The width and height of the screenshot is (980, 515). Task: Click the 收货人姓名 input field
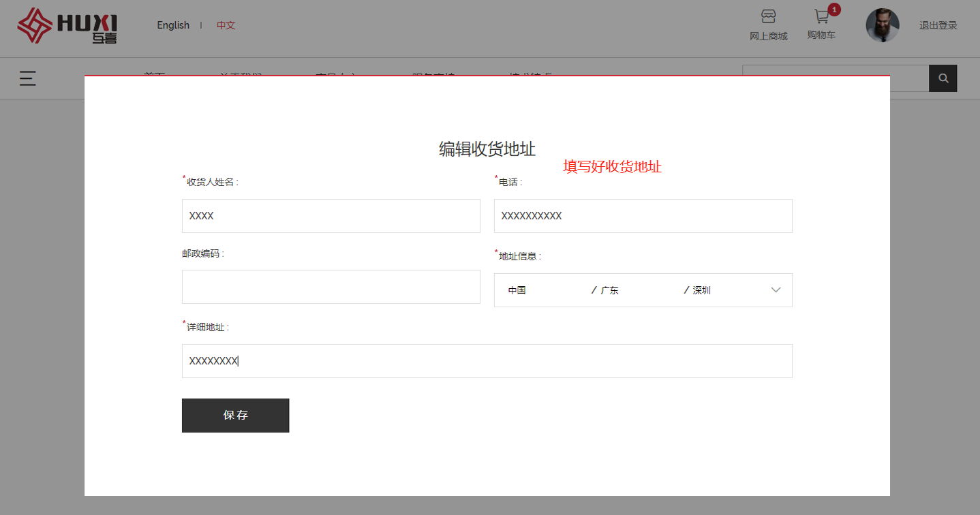(x=331, y=216)
